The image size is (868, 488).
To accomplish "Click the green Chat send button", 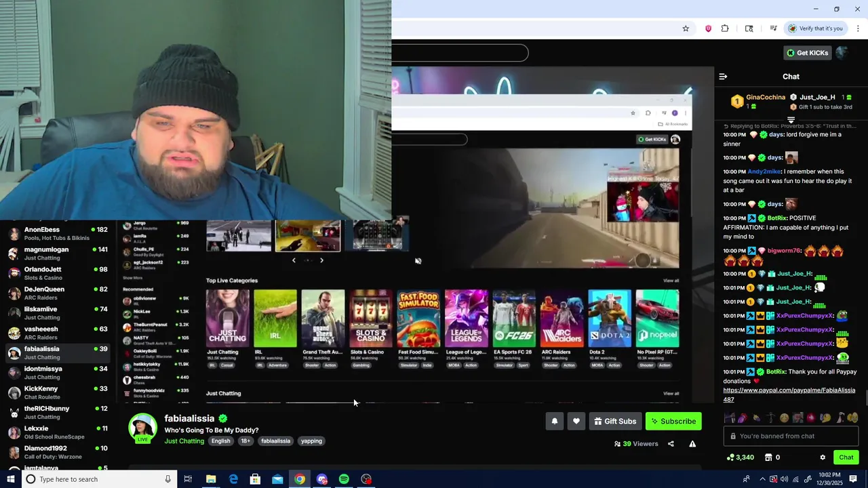I will [x=846, y=457].
